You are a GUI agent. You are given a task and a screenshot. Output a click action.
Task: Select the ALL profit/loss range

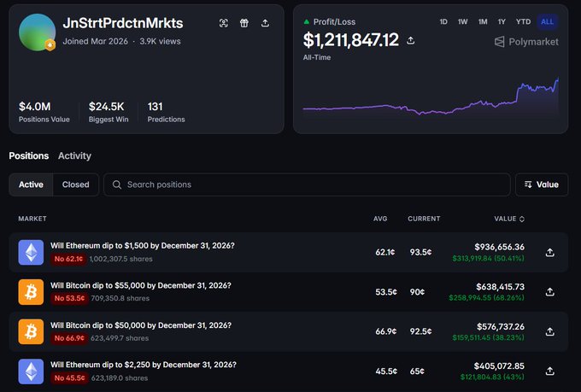pyautogui.click(x=547, y=22)
